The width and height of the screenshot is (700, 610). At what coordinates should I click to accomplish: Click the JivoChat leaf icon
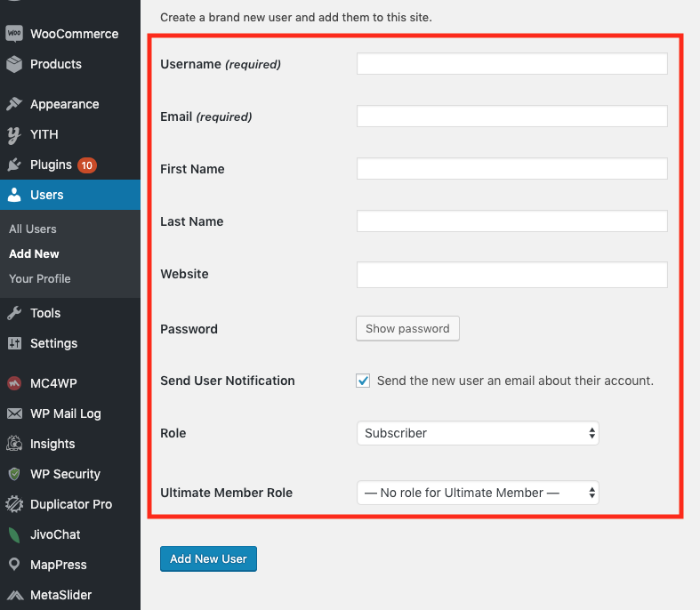(x=14, y=534)
